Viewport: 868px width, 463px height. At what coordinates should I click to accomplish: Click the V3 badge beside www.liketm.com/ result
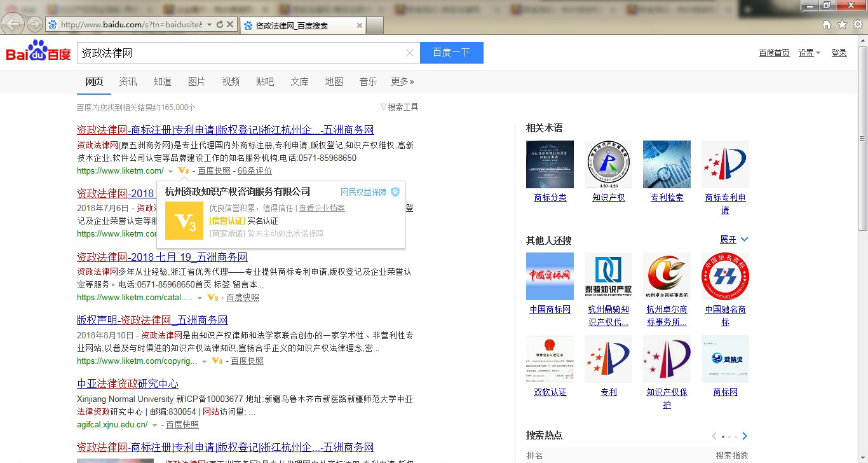(184, 170)
